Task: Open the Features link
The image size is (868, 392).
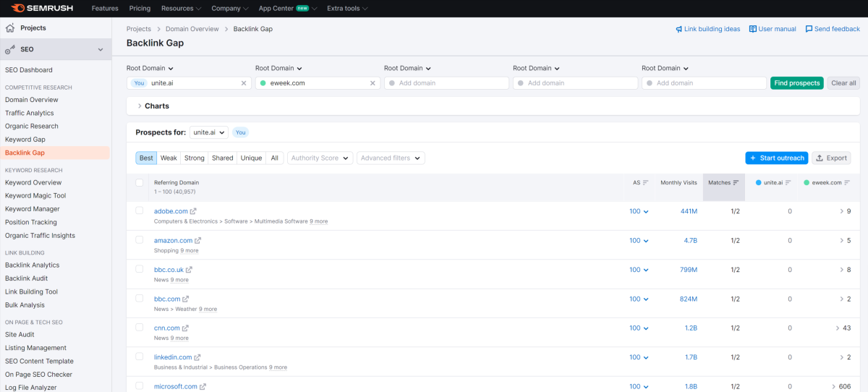Action: pyautogui.click(x=105, y=9)
